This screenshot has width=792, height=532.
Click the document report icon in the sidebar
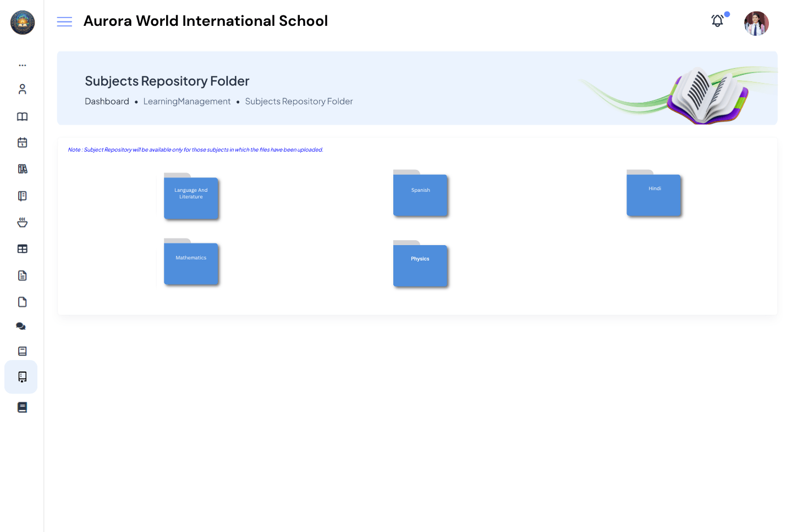coord(22,275)
